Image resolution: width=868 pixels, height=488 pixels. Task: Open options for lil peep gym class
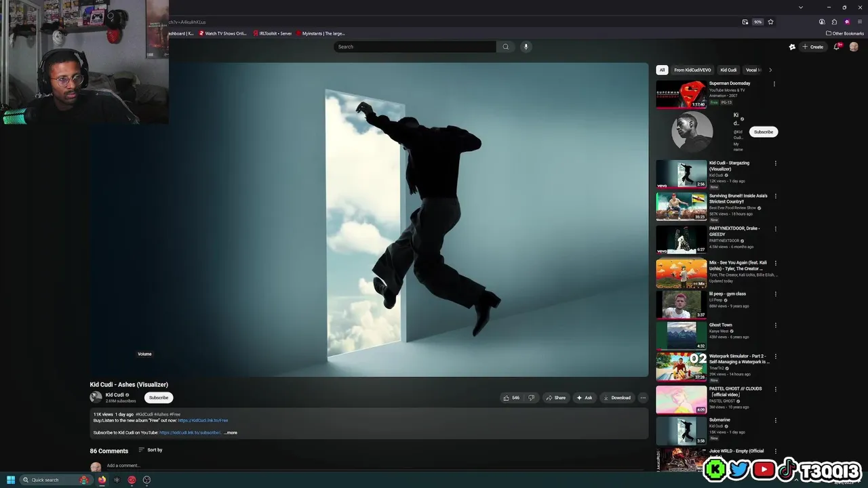775,294
